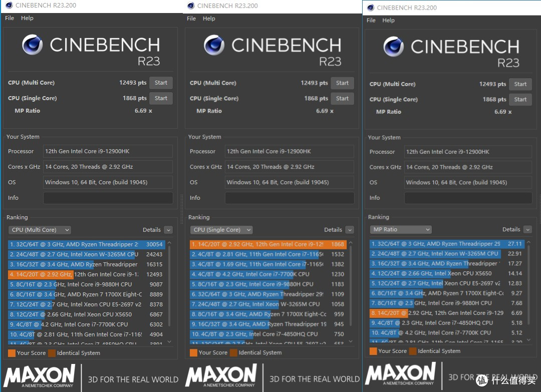
Task: Click MAXON logo in left window footer
Action: (40, 376)
